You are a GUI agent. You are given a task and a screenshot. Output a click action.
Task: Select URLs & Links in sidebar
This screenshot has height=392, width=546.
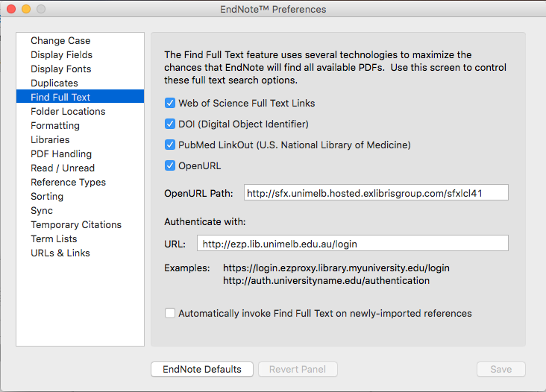[60, 253]
